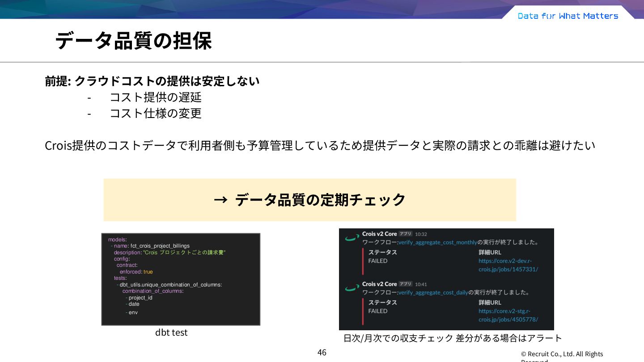
Task: Click the Crois v2 Core sender name at 10:32
Action: coord(380,234)
